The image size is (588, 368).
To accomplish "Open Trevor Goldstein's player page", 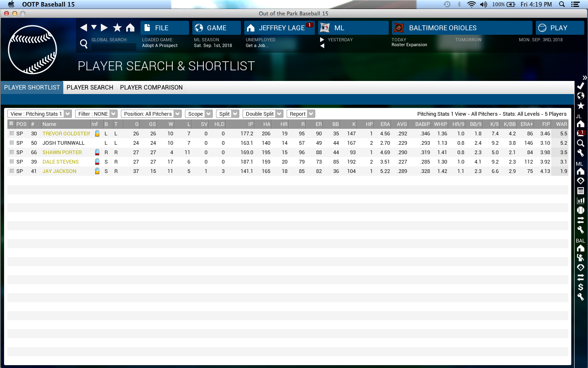I will [66, 133].
